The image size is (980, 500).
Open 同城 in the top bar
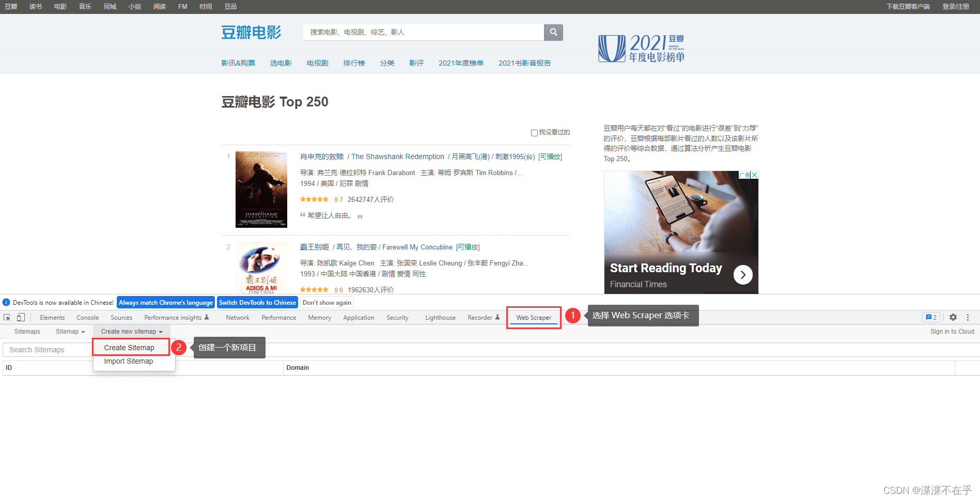pos(110,7)
